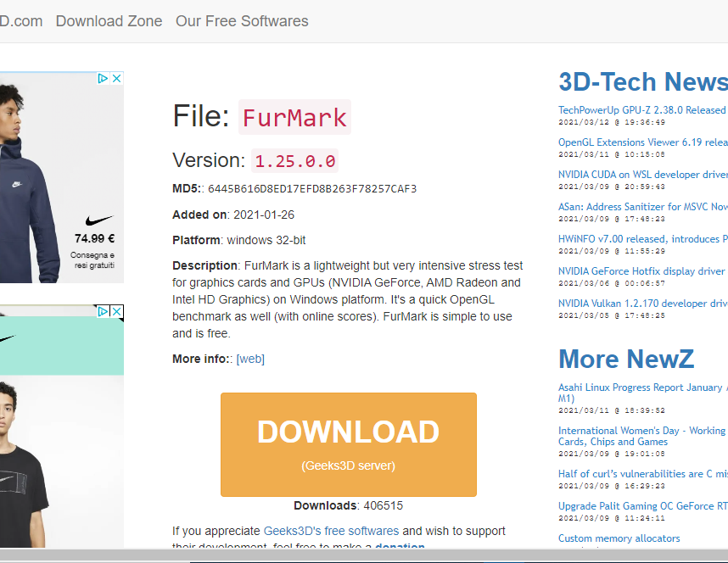Click the Nike hoodie ad showing 74.99 €
Image resolution: width=728 pixels, height=563 pixels.
pos(62,177)
